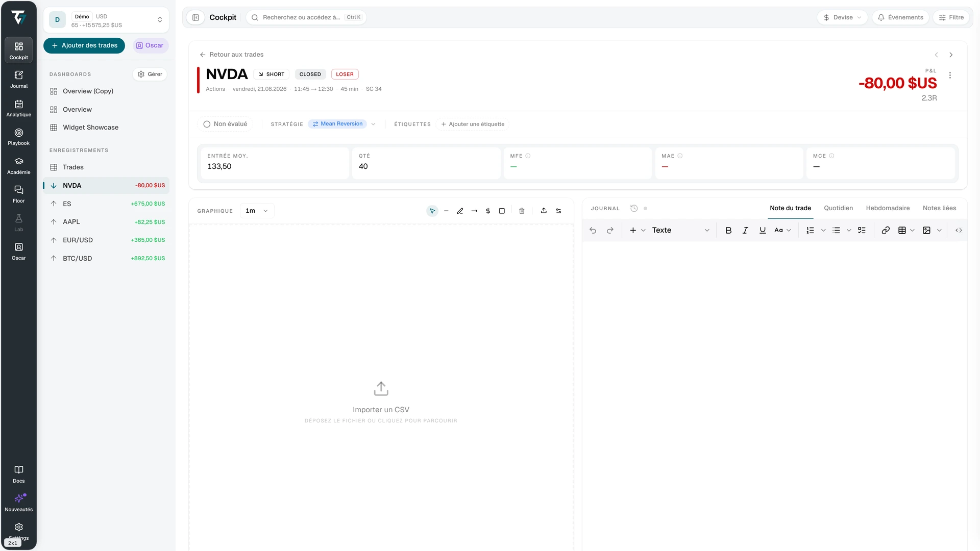The width and height of the screenshot is (980, 551).
Task: Toggle the Non évalué rating
Action: tap(225, 124)
